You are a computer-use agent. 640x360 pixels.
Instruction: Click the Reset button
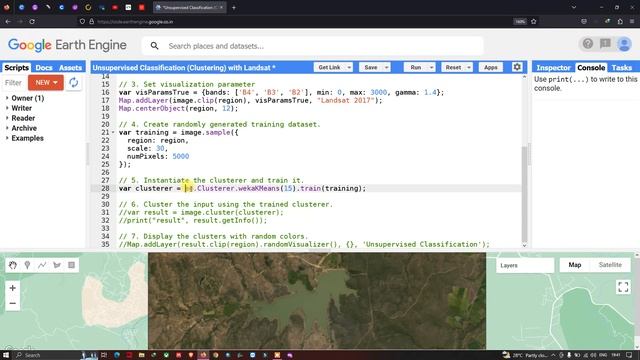453,67
